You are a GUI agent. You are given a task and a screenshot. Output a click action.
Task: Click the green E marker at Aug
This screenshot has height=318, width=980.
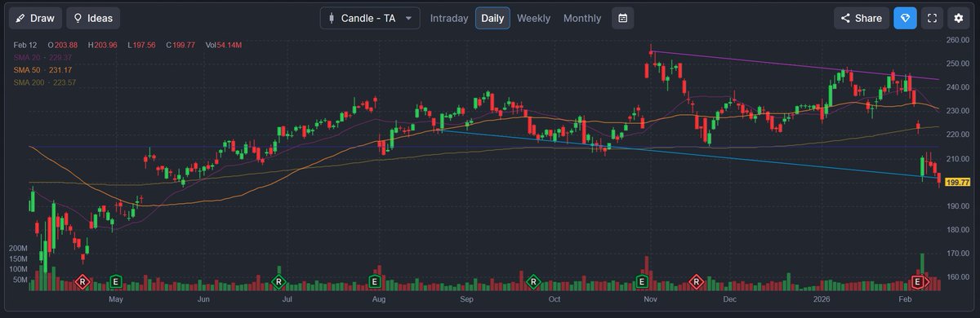point(375,281)
